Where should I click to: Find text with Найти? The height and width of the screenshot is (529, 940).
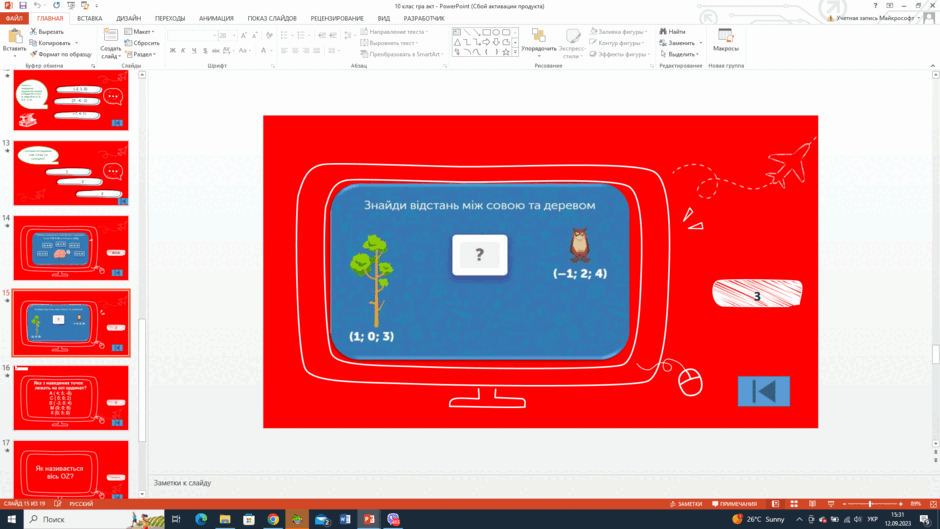coord(673,31)
